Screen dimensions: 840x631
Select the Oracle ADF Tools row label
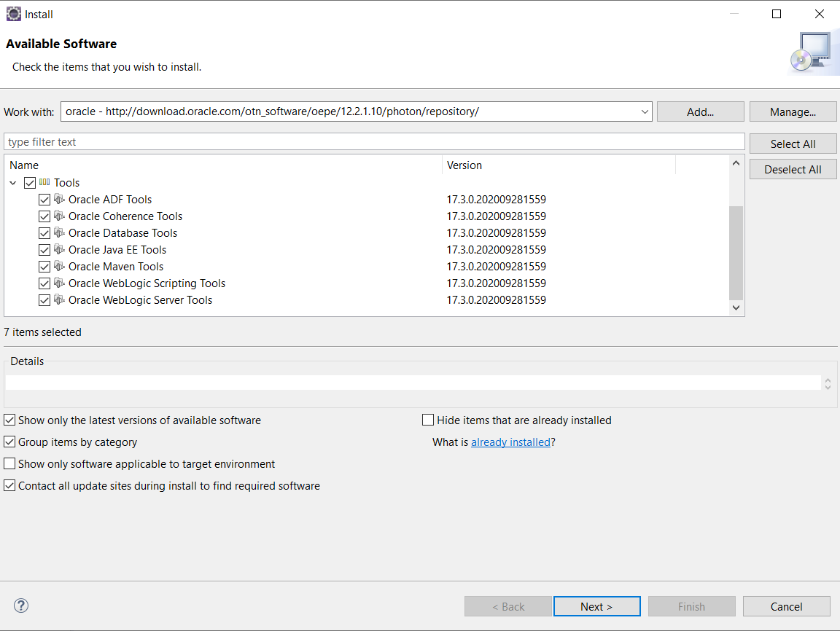[110, 200]
